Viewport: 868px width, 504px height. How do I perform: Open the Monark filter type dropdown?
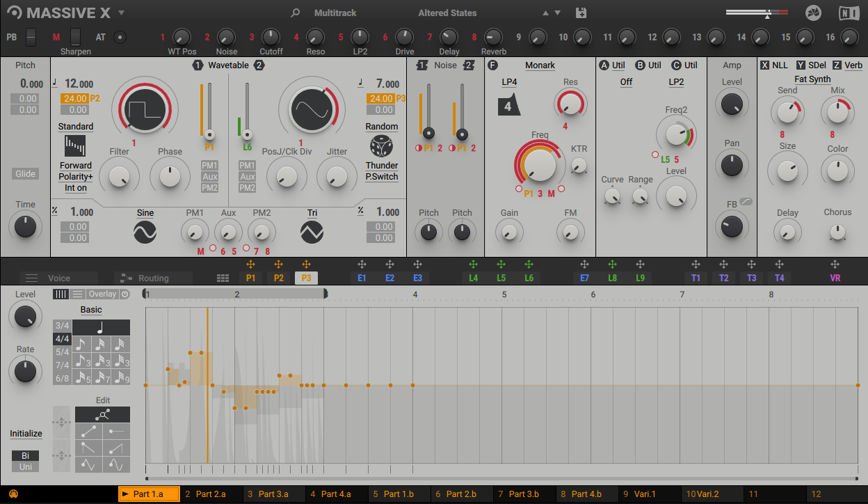click(x=540, y=65)
